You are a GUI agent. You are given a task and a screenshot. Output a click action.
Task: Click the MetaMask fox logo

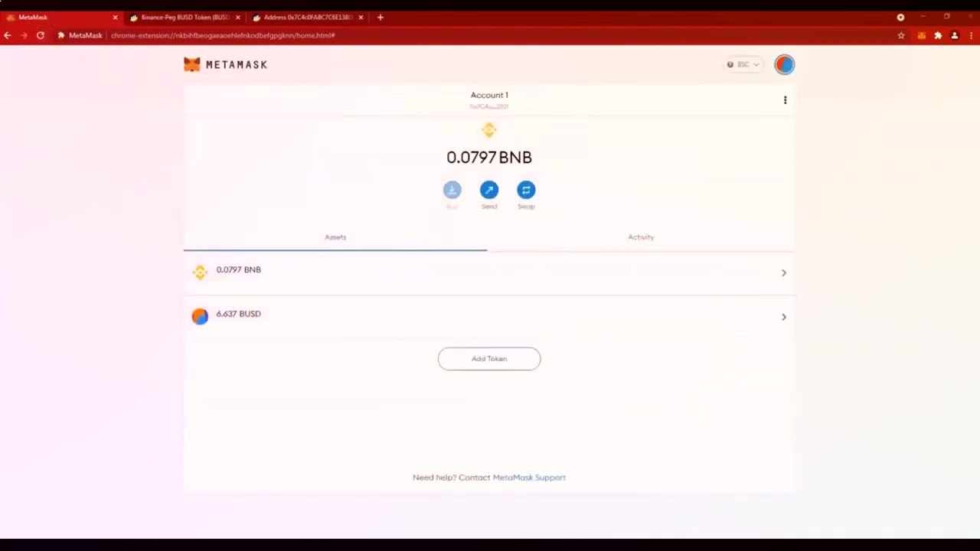click(x=192, y=65)
